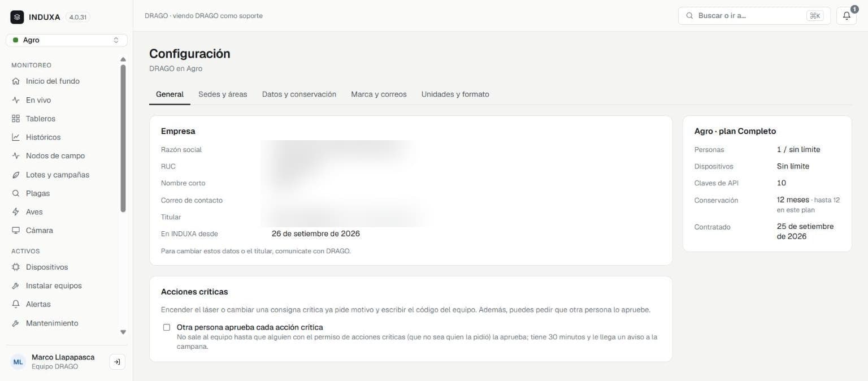Open the Unidades y formato tab

pos(455,94)
